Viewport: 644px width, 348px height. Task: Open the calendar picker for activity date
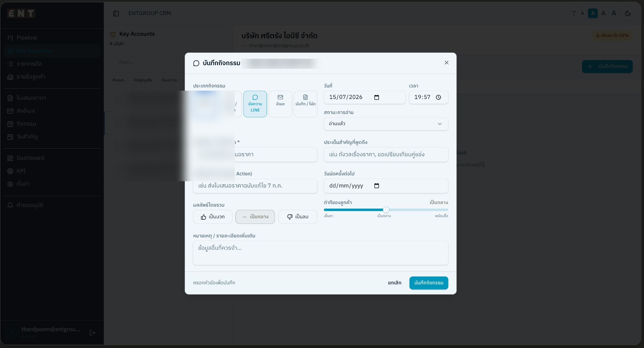[377, 97]
